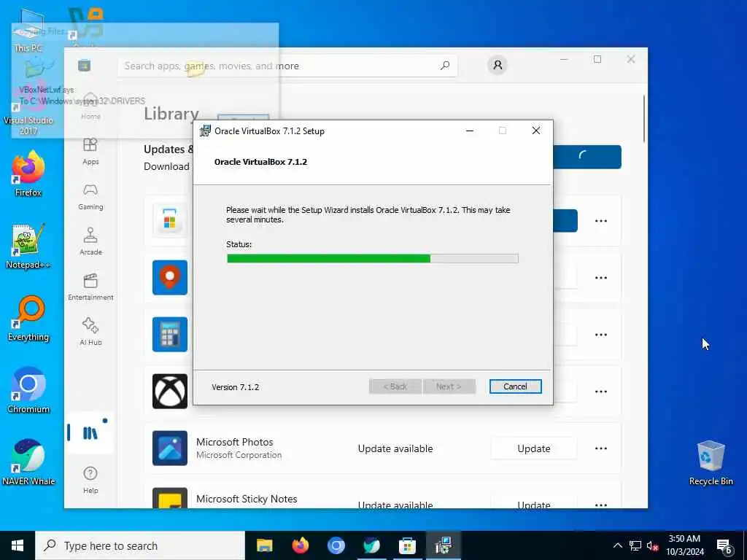Click the Microsoft Store search field
The width and height of the screenshot is (747, 560).
287,66
